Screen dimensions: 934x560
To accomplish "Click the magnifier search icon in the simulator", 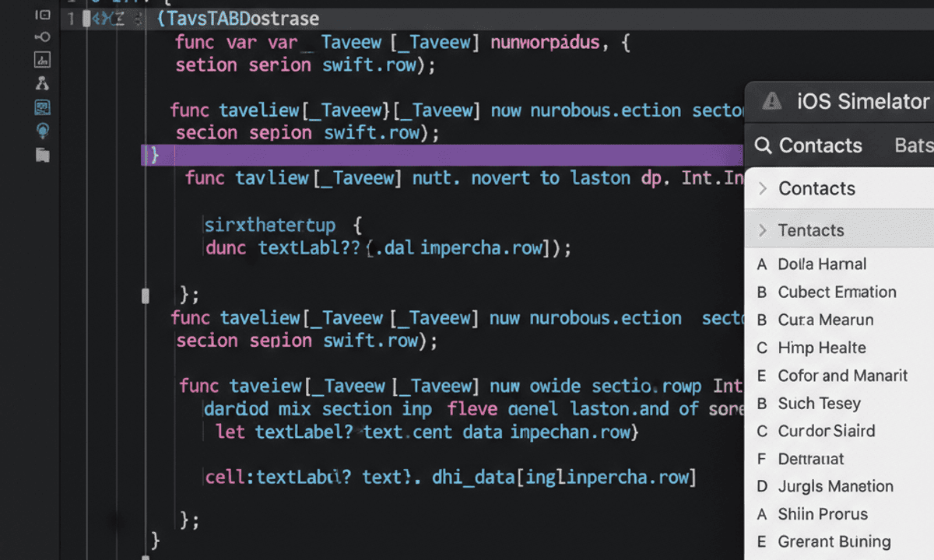I will [x=764, y=145].
